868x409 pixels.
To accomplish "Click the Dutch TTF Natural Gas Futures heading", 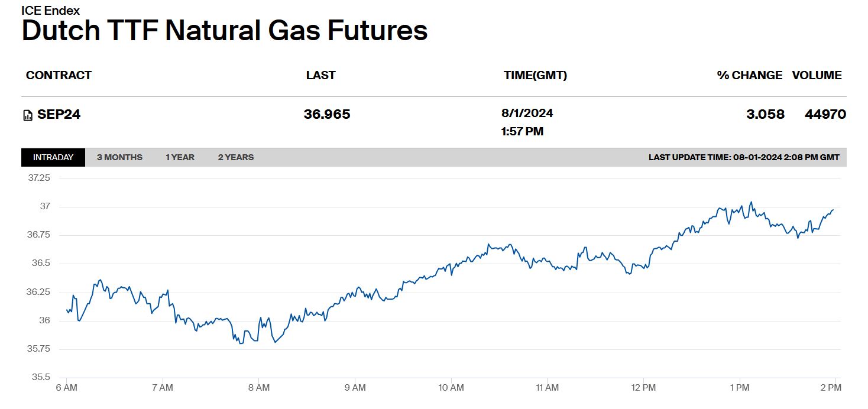I will point(224,31).
